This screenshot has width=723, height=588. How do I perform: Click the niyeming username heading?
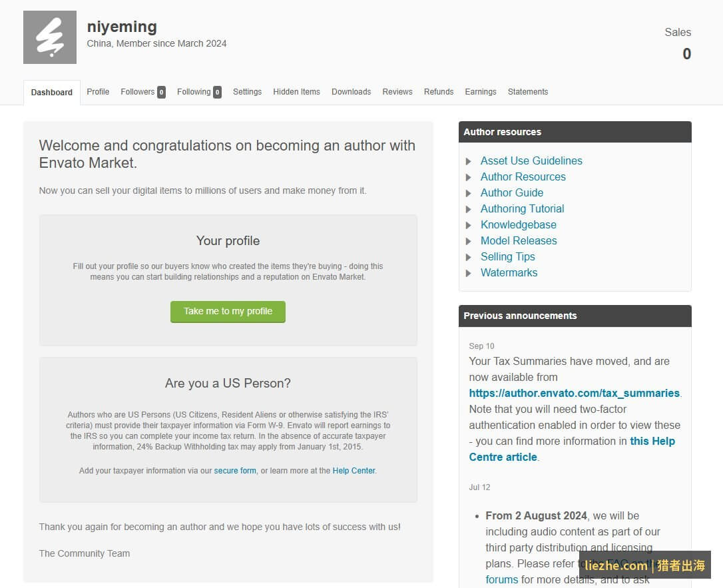(122, 27)
